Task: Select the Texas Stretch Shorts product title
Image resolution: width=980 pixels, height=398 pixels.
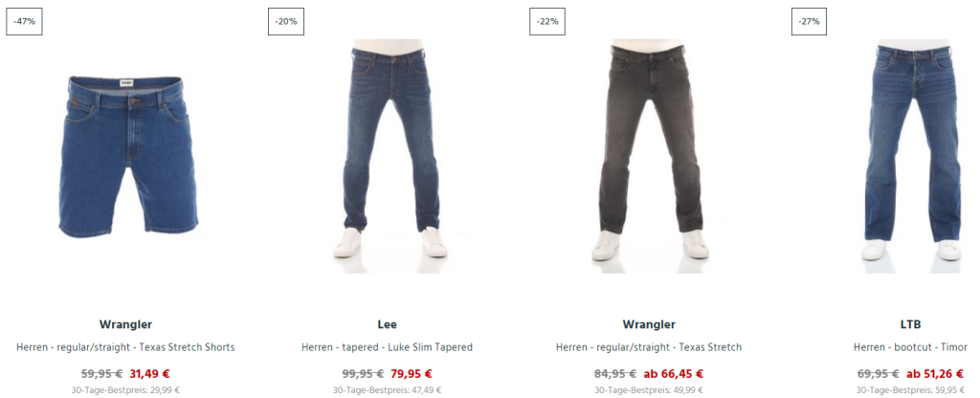Action: click(125, 346)
